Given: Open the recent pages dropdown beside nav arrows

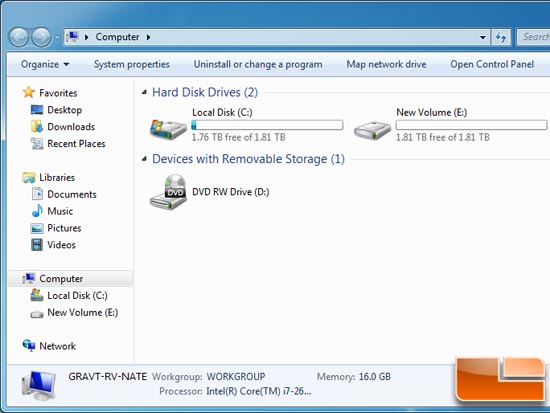Looking at the screenshot, I should point(57,37).
